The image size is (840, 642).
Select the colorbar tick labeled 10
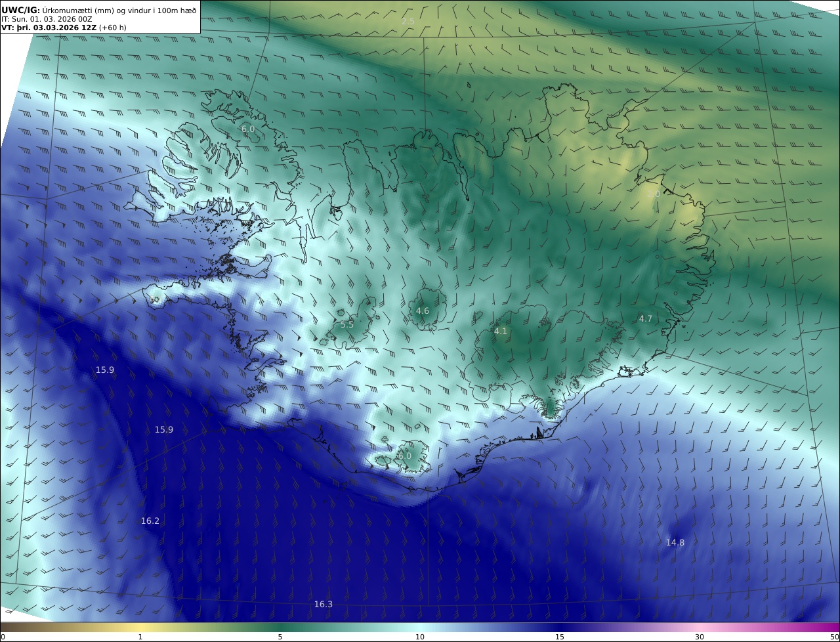click(420, 637)
